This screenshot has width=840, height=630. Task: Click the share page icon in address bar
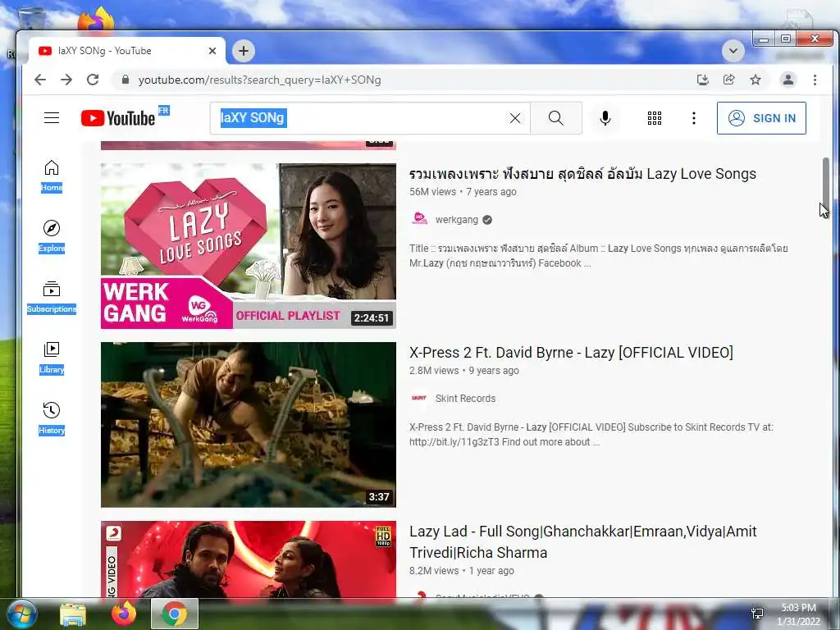click(x=728, y=80)
